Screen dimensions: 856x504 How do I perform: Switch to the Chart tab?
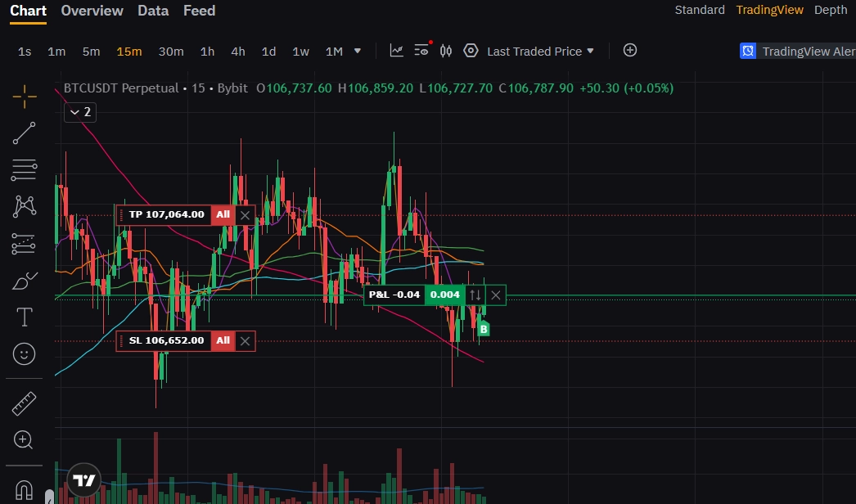29,11
